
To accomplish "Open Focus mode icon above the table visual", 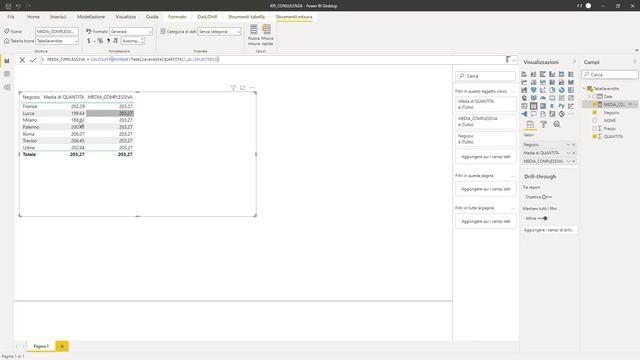I will point(243,87).
